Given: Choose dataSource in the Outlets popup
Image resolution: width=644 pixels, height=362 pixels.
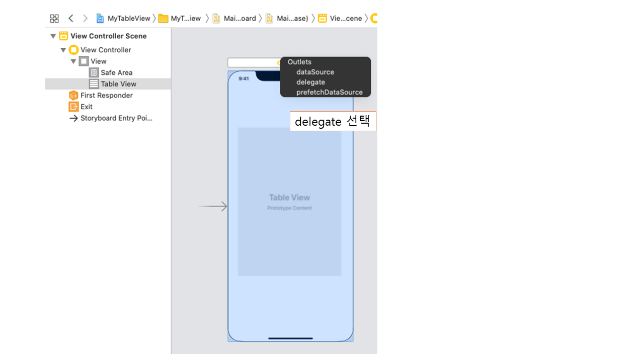Looking at the screenshot, I should point(315,72).
